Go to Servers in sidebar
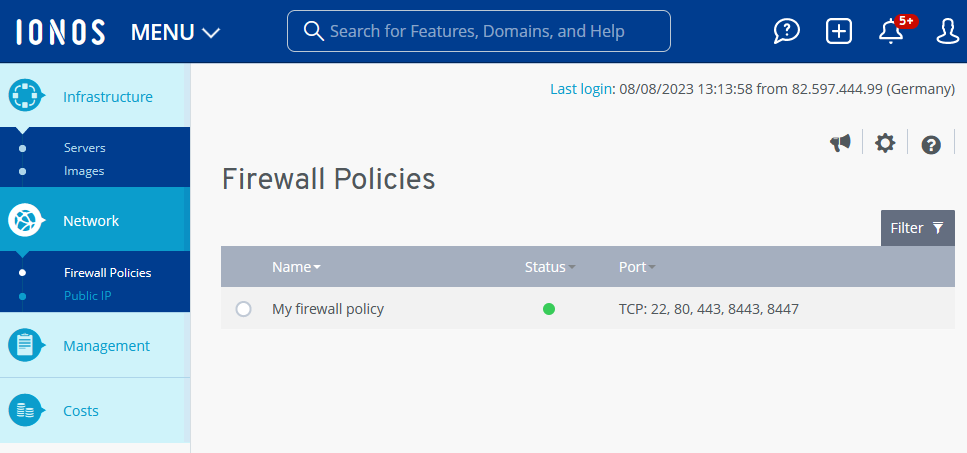The image size is (967, 453). click(84, 148)
